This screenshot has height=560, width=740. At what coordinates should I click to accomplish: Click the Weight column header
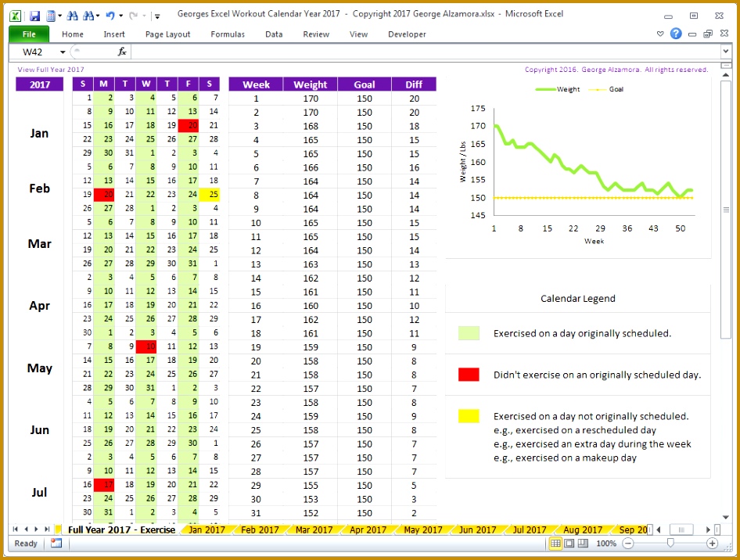(310, 84)
